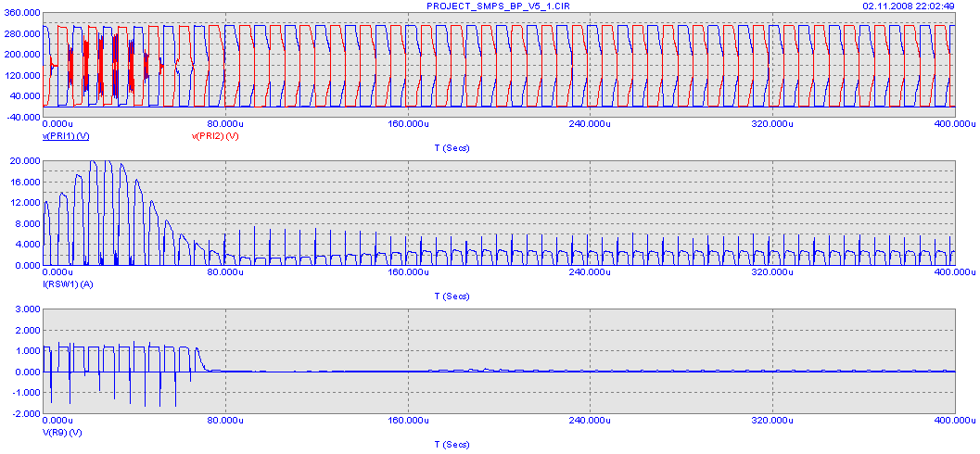Click T (Secs) axis label under bottom plot
The width and height of the screenshot is (980, 454).
452,445
